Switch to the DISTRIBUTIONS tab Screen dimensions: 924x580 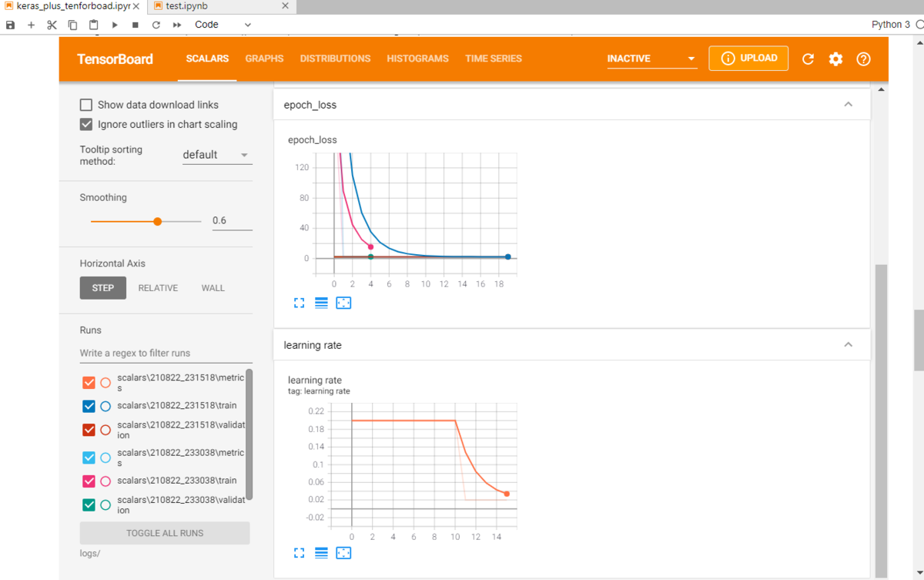pyautogui.click(x=335, y=59)
